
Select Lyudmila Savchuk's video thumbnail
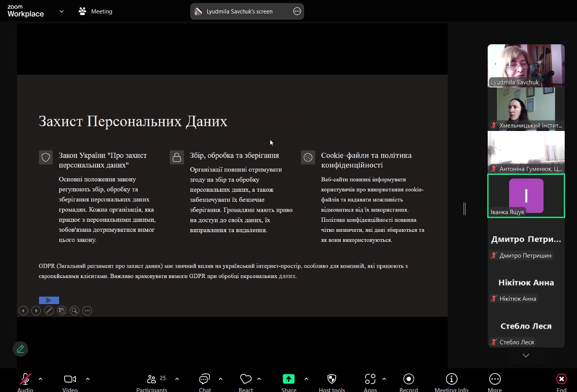point(526,65)
